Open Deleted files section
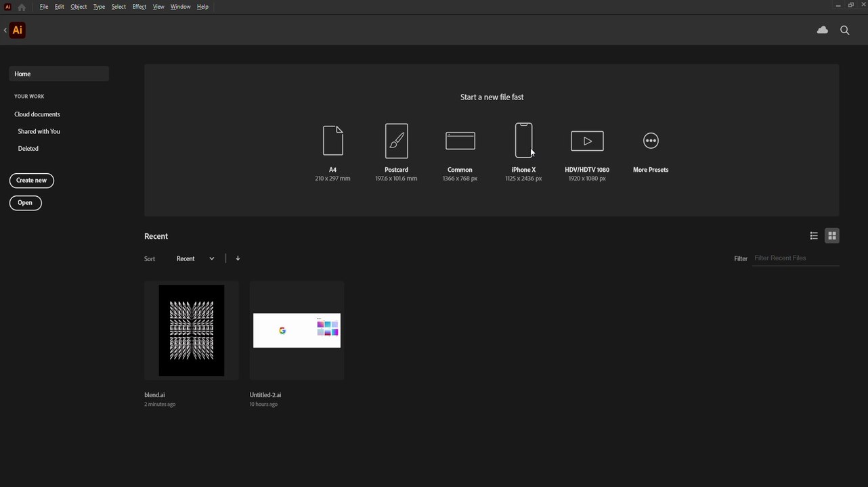868x487 pixels. click(x=28, y=149)
